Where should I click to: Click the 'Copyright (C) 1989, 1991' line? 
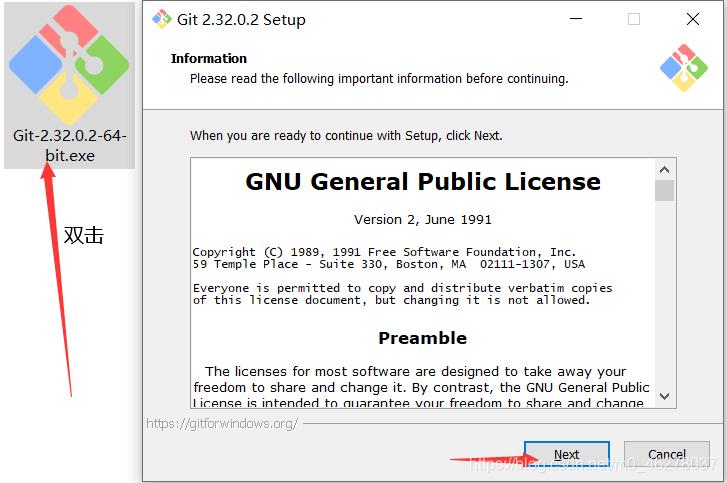[384, 252]
